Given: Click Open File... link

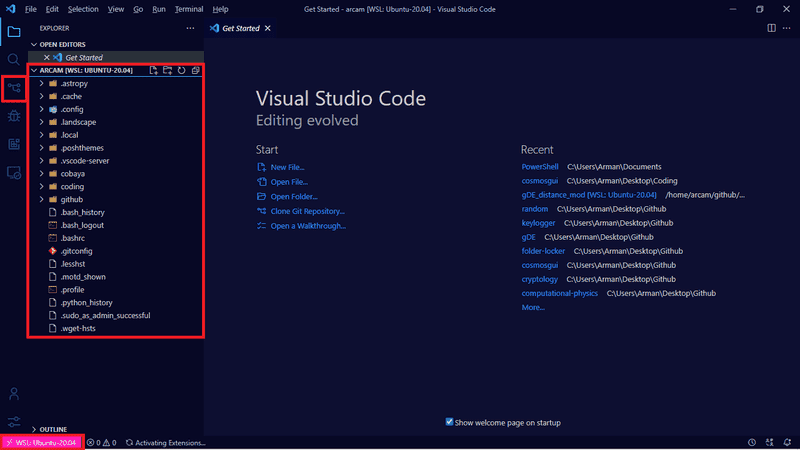Looking at the screenshot, I should click(x=289, y=182).
